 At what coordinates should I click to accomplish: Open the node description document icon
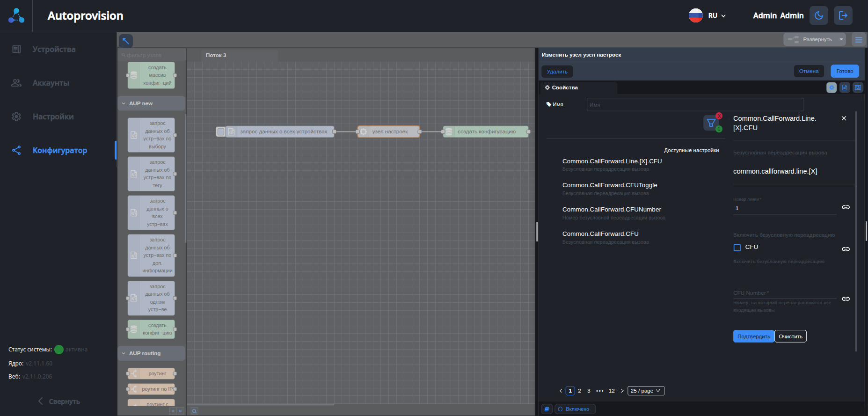point(845,88)
